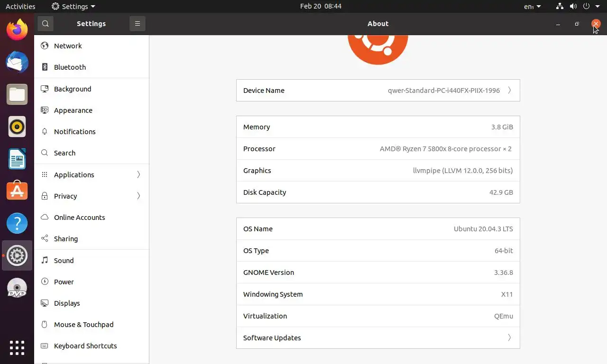Close the Settings window
Image resolution: width=607 pixels, height=364 pixels.
tap(596, 24)
